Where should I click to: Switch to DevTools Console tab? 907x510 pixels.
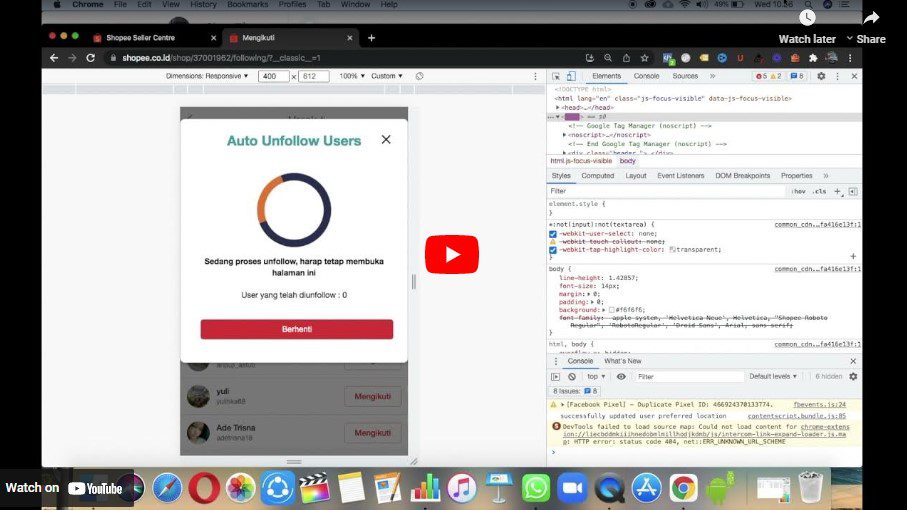[x=646, y=76]
